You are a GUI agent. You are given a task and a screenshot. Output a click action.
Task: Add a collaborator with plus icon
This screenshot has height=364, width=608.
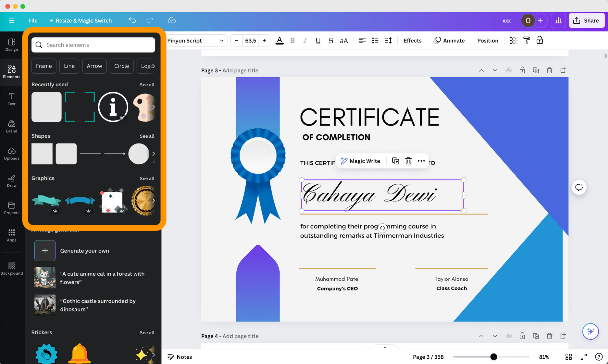pos(540,20)
